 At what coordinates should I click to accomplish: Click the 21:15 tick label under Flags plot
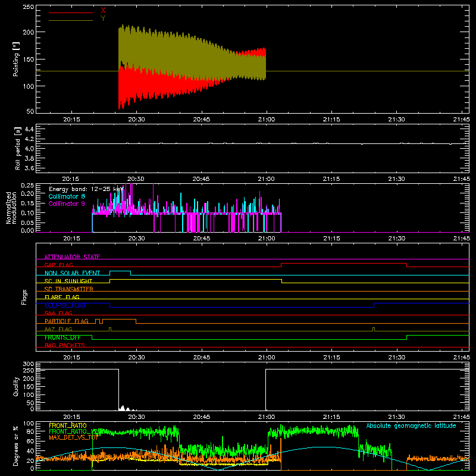(331, 358)
